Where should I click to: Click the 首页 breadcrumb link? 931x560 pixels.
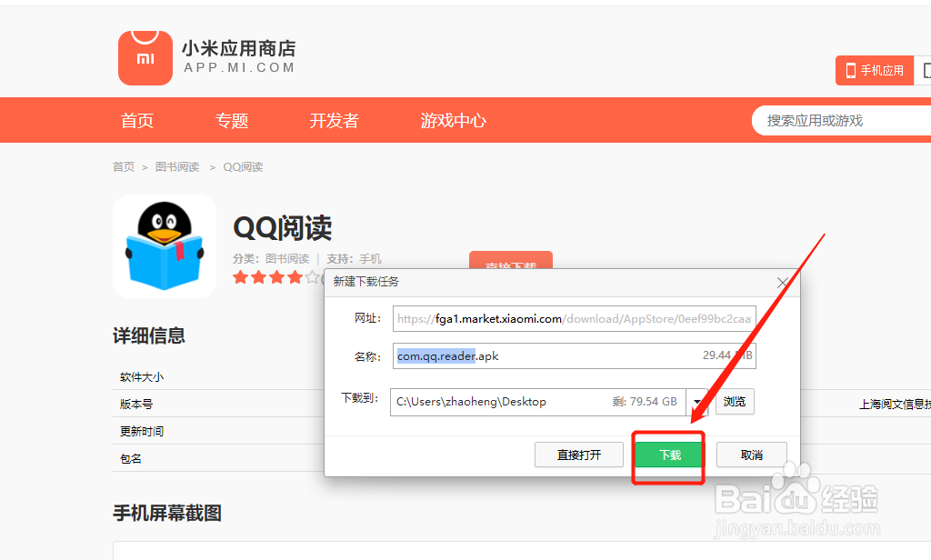click(x=124, y=167)
